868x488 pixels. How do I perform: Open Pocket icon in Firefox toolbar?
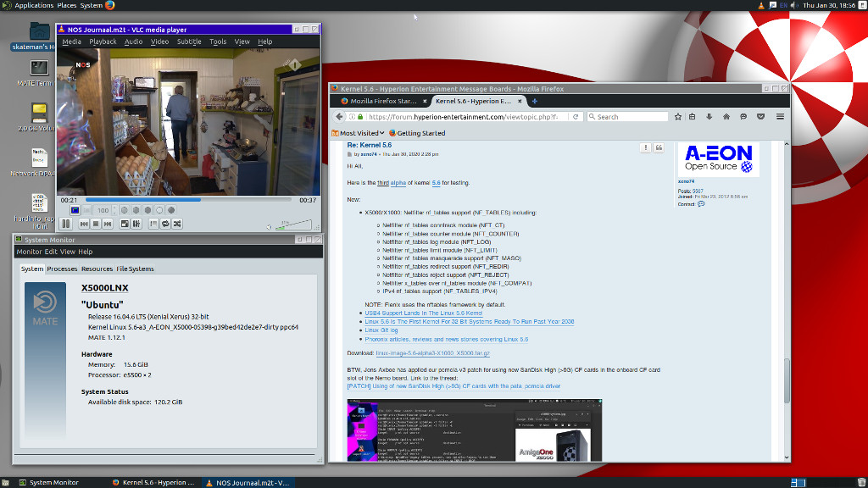point(761,117)
